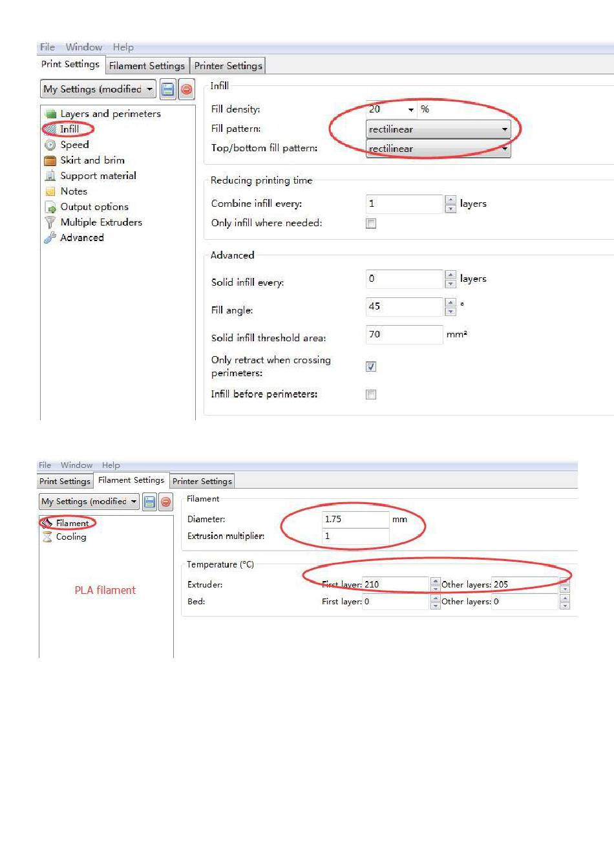614x868 pixels.
Task: Open My Settings preset dropdown in Print Settings
Action: click(x=98, y=89)
